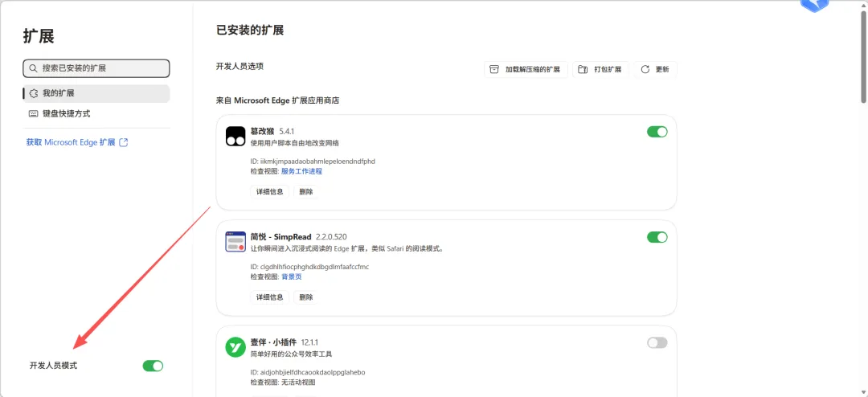Click version number 12.1.1

coord(310,342)
